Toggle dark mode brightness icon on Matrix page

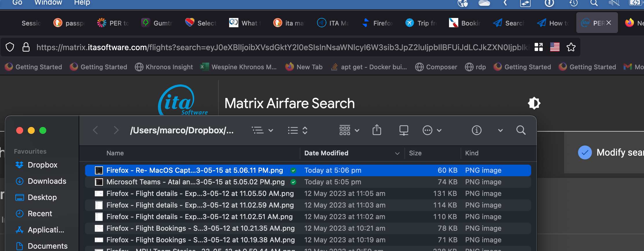534,103
